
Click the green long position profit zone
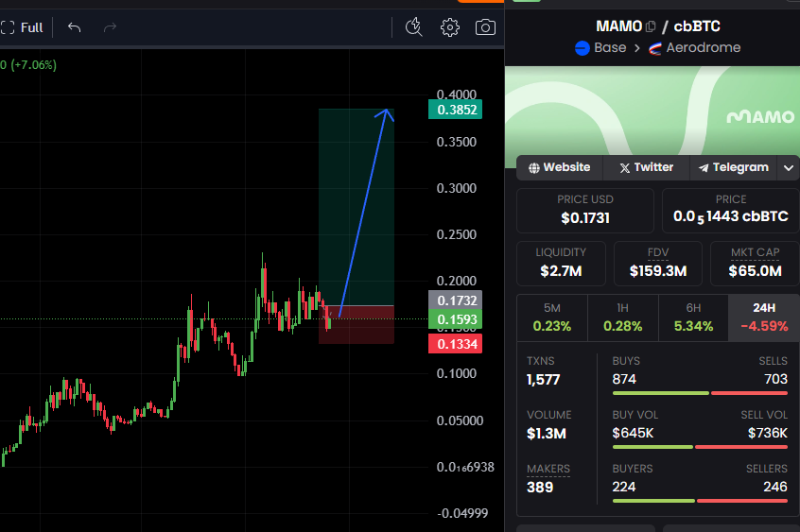[x=357, y=207]
